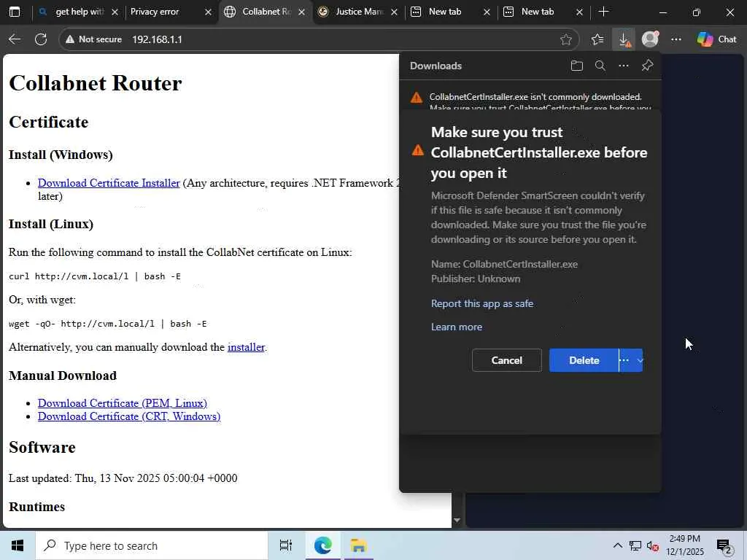Open Edge Settings and more menu
This screenshot has width=747, height=560.
point(676,39)
